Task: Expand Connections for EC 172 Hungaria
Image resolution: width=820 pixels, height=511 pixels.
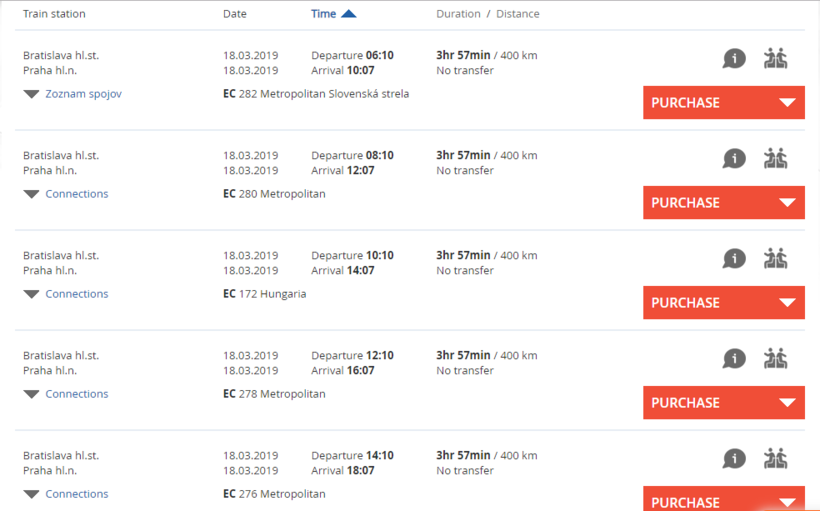Action: [76, 294]
